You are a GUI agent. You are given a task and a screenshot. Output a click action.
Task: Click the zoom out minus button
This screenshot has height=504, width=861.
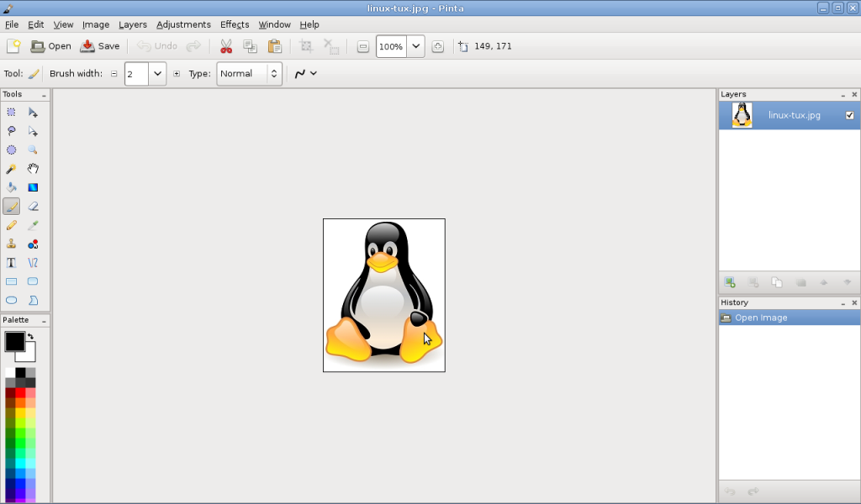(363, 46)
